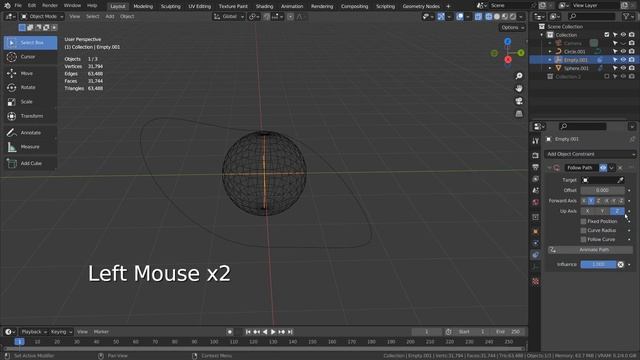Open the viewport Add menu

coord(110,16)
